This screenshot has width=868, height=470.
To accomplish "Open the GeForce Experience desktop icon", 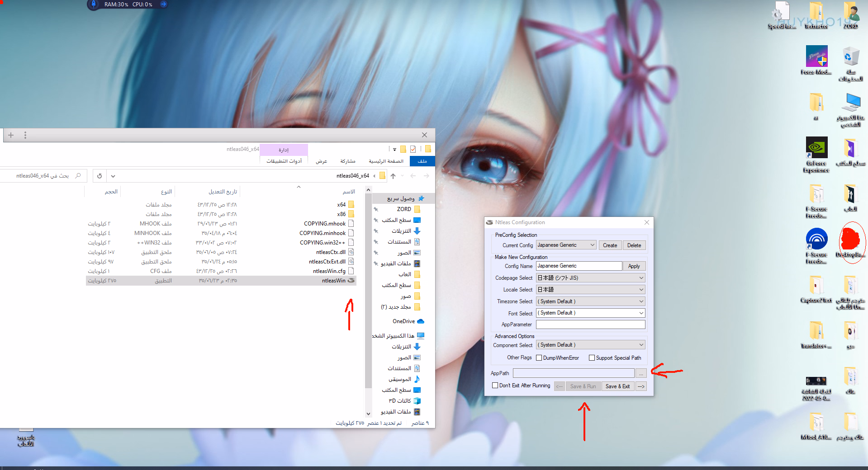I will (x=816, y=148).
